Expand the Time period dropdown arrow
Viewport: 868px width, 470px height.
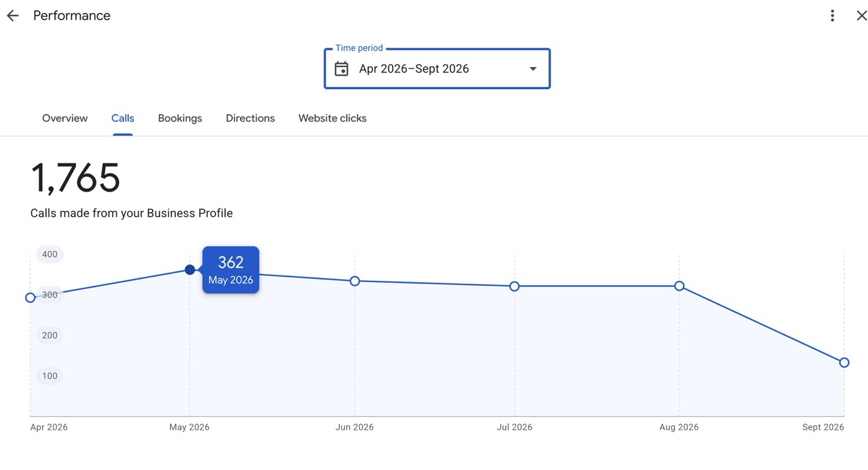(x=533, y=69)
